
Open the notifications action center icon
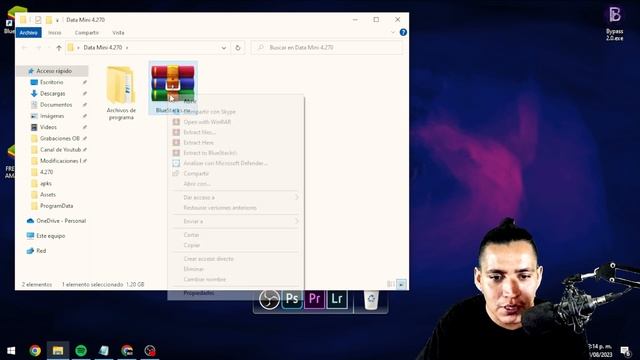coord(625,351)
